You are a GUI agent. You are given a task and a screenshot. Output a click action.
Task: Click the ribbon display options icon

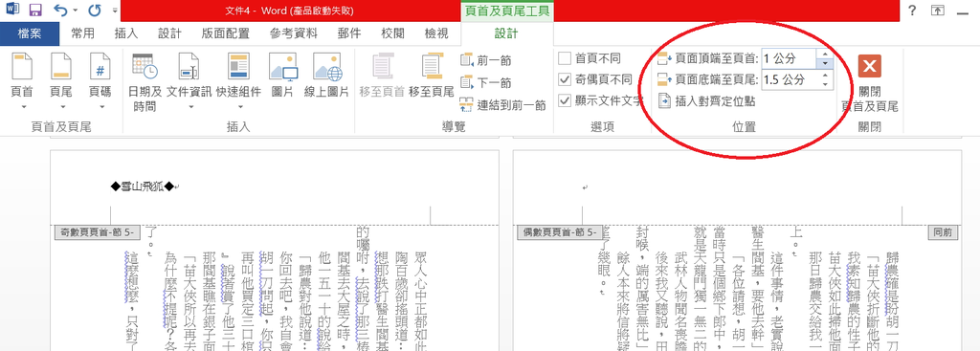pyautogui.click(x=938, y=11)
